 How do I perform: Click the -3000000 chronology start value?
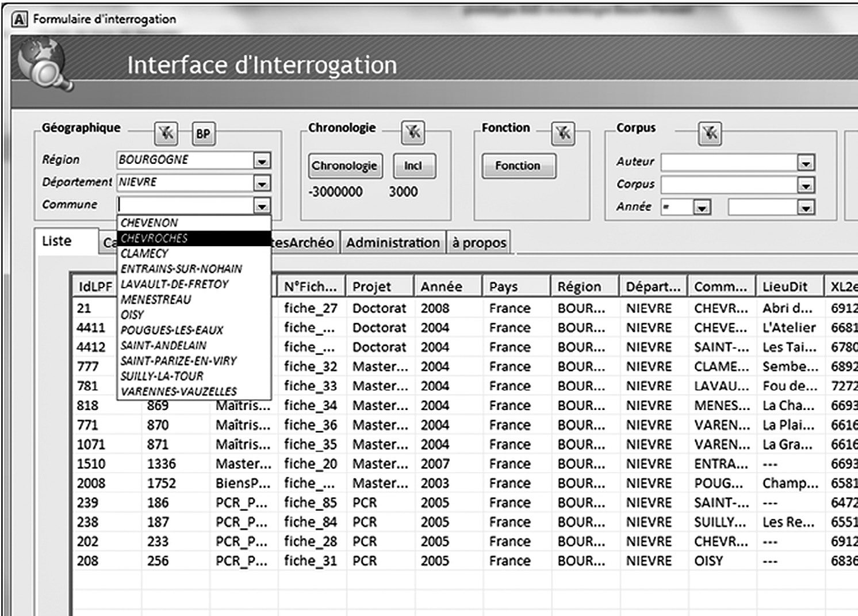click(x=335, y=192)
